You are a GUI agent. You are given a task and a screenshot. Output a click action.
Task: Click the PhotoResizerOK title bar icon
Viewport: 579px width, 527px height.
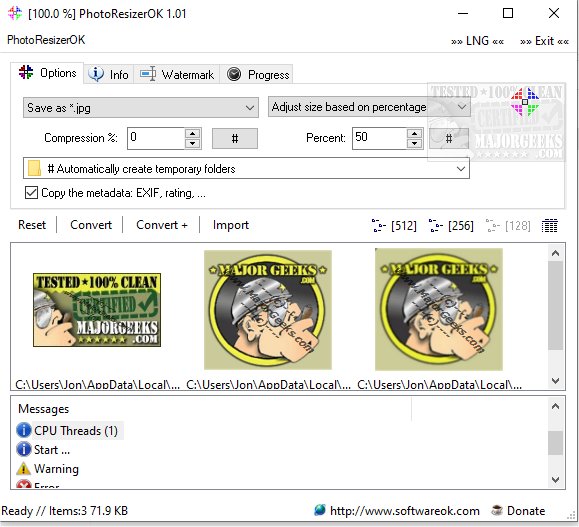pyautogui.click(x=15, y=14)
